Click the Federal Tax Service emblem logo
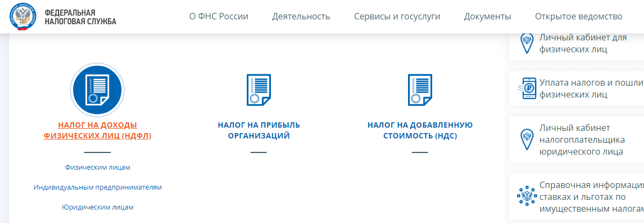644x223 pixels. [x=24, y=16]
